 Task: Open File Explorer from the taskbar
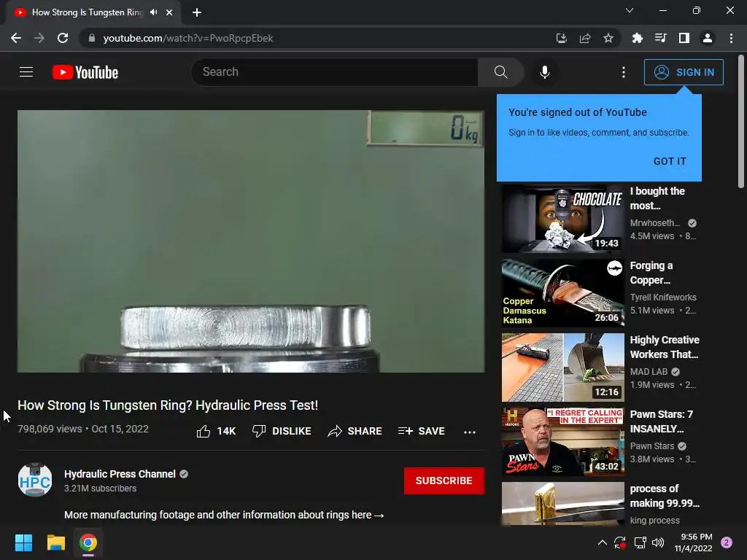[55, 542]
